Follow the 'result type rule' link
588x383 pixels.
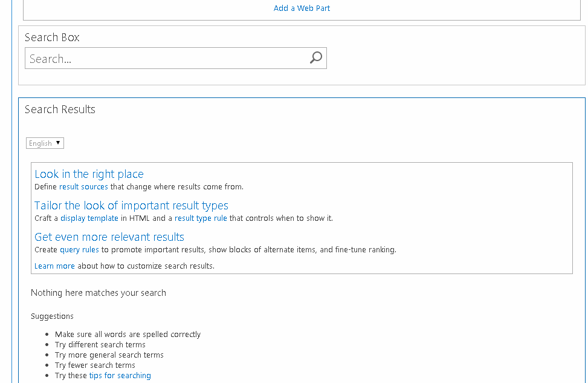[x=201, y=218]
